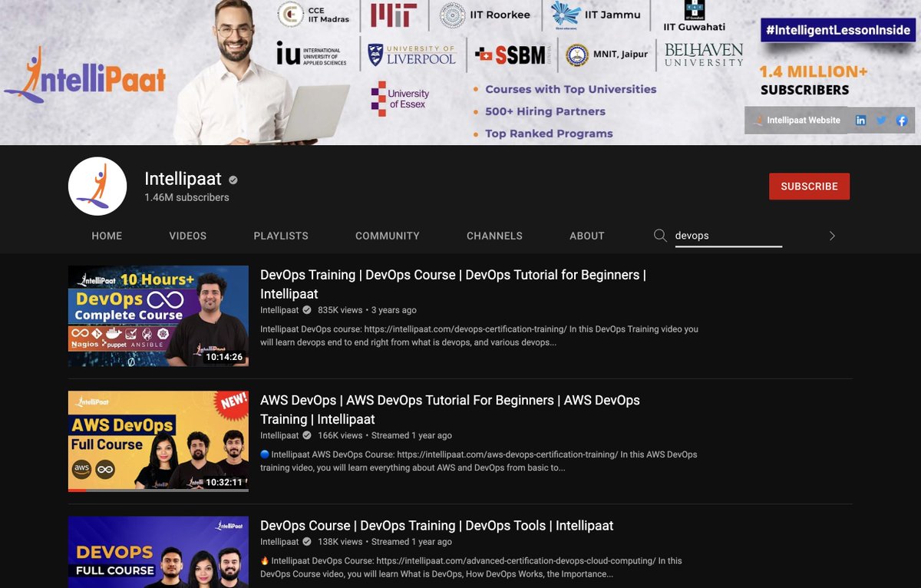Switch to the COMMUNITY tab
Viewport: 921px width, 588px height.
click(388, 236)
